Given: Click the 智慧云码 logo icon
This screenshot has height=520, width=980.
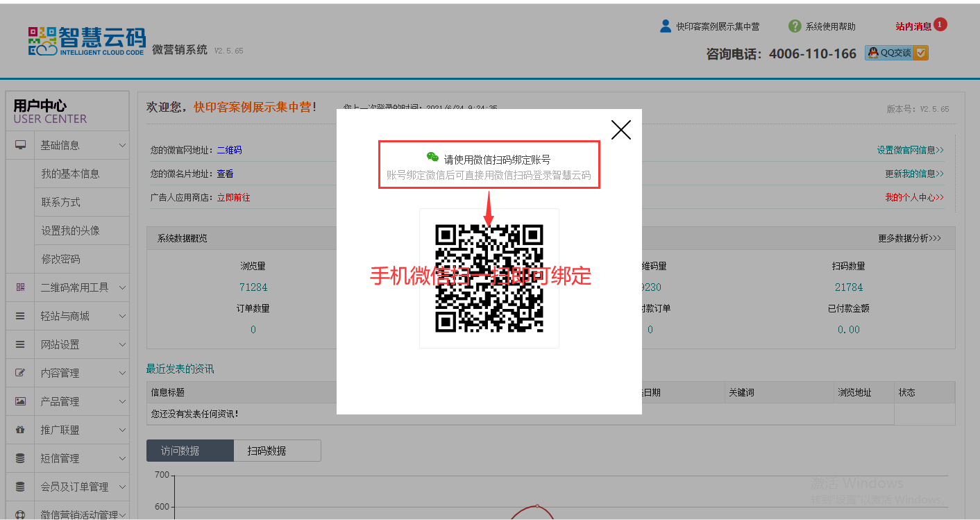Looking at the screenshot, I should [x=42, y=42].
